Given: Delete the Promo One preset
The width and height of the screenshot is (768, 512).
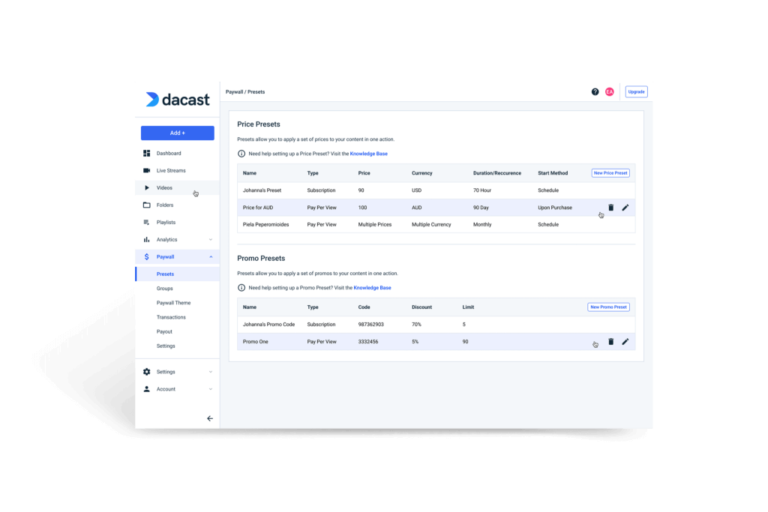Looking at the screenshot, I should coord(611,341).
